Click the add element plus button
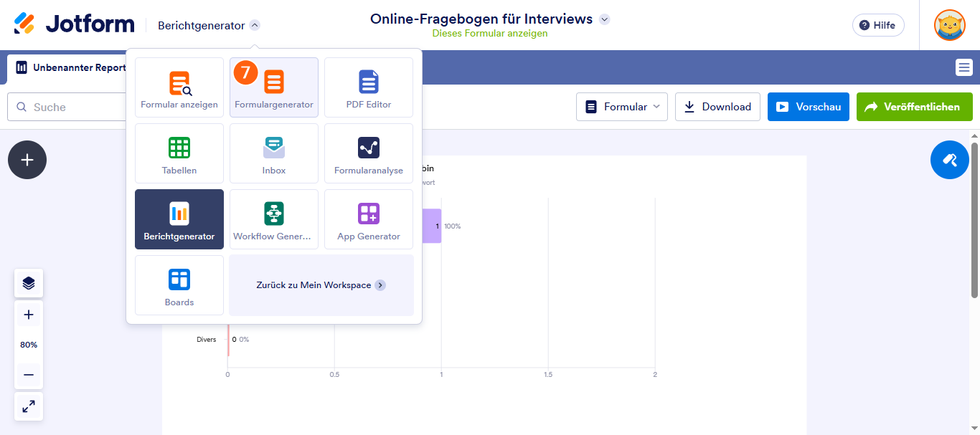Image resolution: width=980 pixels, height=435 pixels. pyautogui.click(x=27, y=160)
